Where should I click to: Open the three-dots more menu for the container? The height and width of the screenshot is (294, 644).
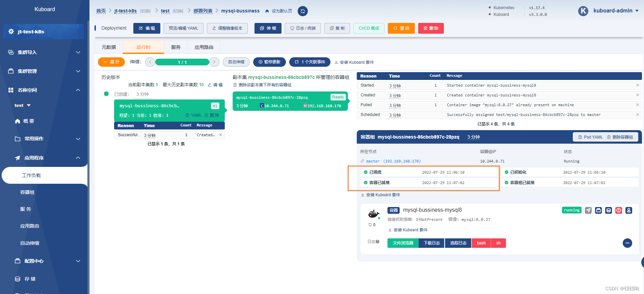[x=627, y=243]
